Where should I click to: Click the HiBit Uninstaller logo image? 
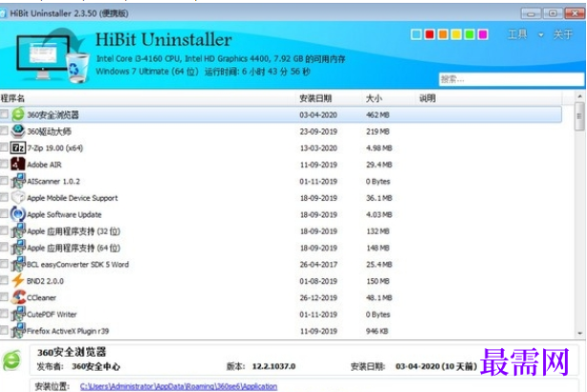(53, 55)
